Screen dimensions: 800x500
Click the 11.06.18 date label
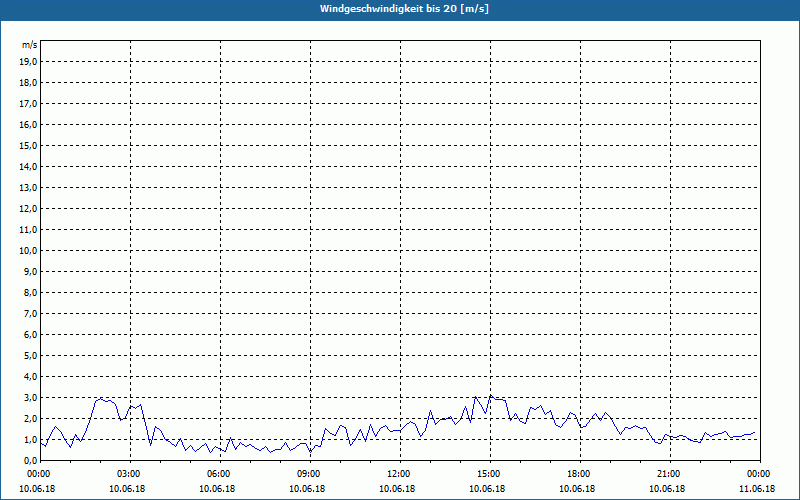(758, 489)
